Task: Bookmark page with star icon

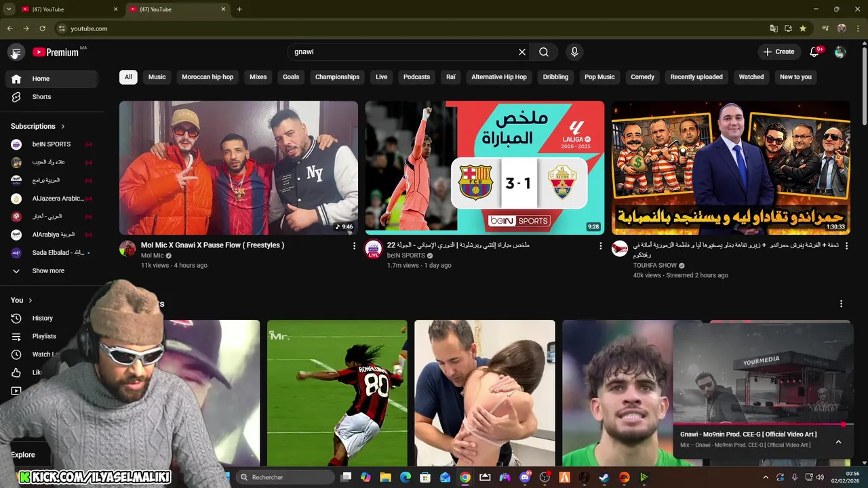Action: click(803, 28)
